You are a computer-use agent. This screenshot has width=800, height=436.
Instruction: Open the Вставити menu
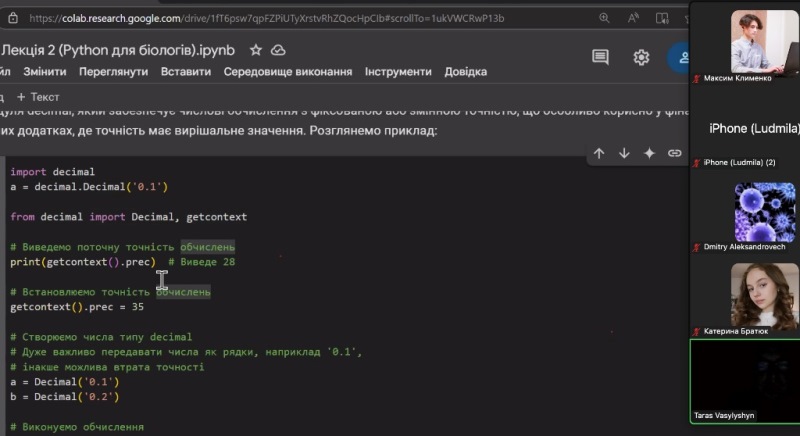(x=185, y=72)
